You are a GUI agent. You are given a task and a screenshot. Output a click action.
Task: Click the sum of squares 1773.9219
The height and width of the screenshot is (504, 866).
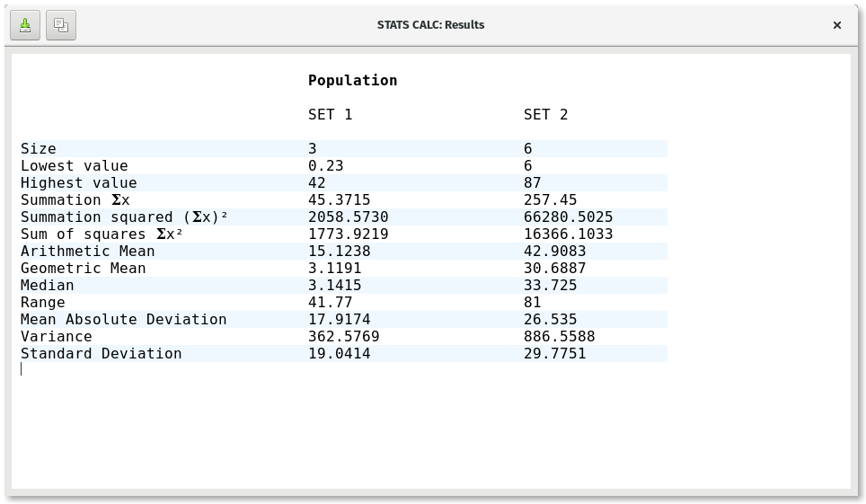coord(348,234)
